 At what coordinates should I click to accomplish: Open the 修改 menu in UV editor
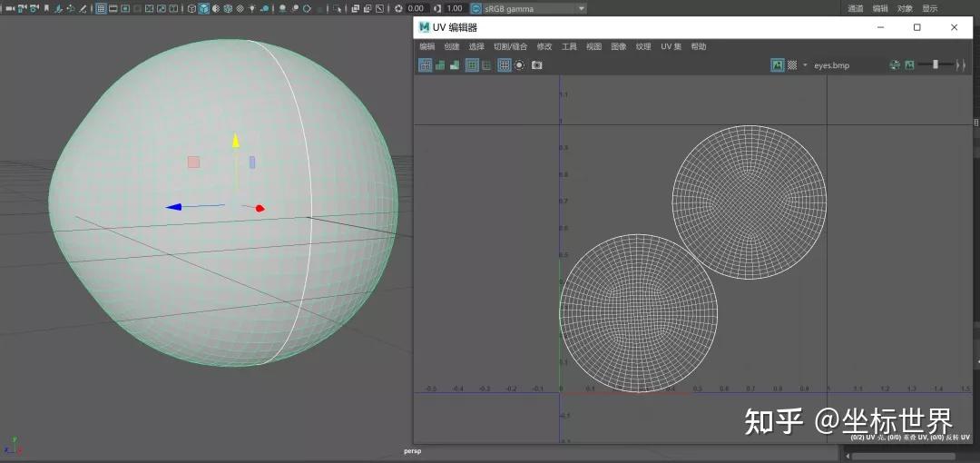click(544, 46)
